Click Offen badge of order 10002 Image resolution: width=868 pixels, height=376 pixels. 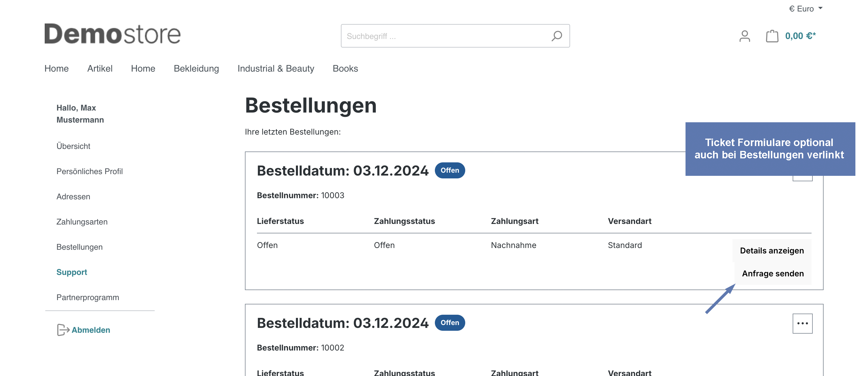[x=450, y=323]
